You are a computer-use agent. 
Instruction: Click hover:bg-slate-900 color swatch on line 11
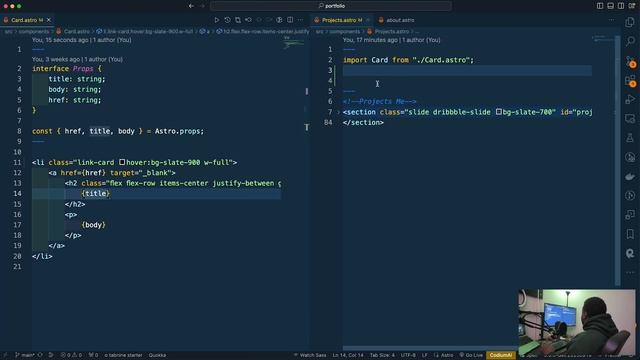pyautogui.click(x=122, y=162)
